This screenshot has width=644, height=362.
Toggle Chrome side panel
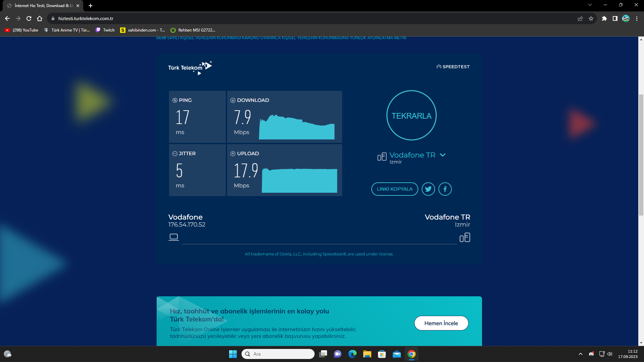tap(615, 18)
